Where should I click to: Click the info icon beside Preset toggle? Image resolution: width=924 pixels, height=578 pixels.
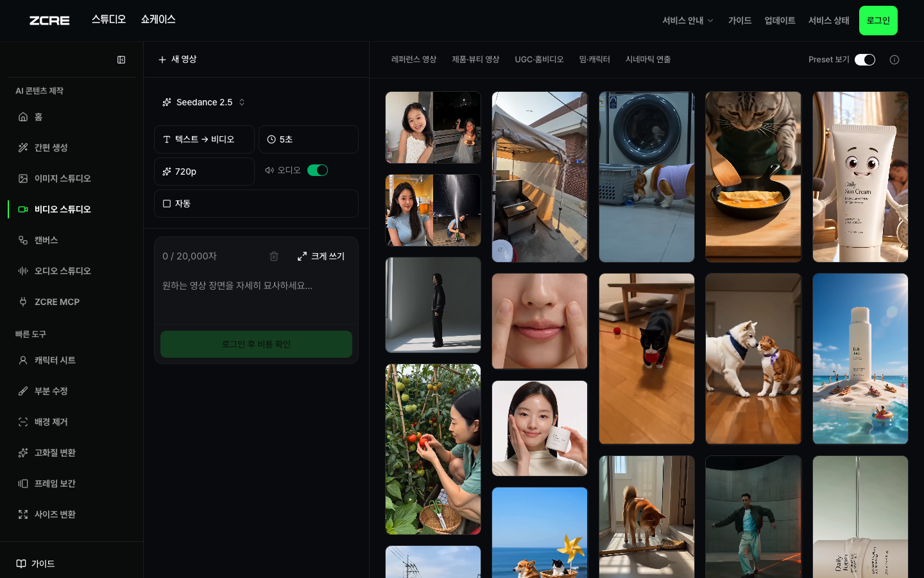pyautogui.click(x=894, y=60)
